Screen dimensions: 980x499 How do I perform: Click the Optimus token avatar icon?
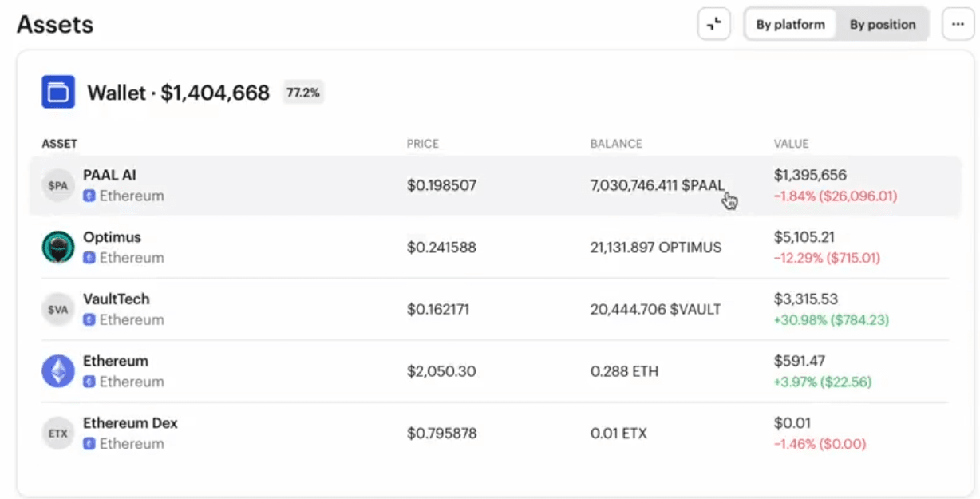(57, 247)
